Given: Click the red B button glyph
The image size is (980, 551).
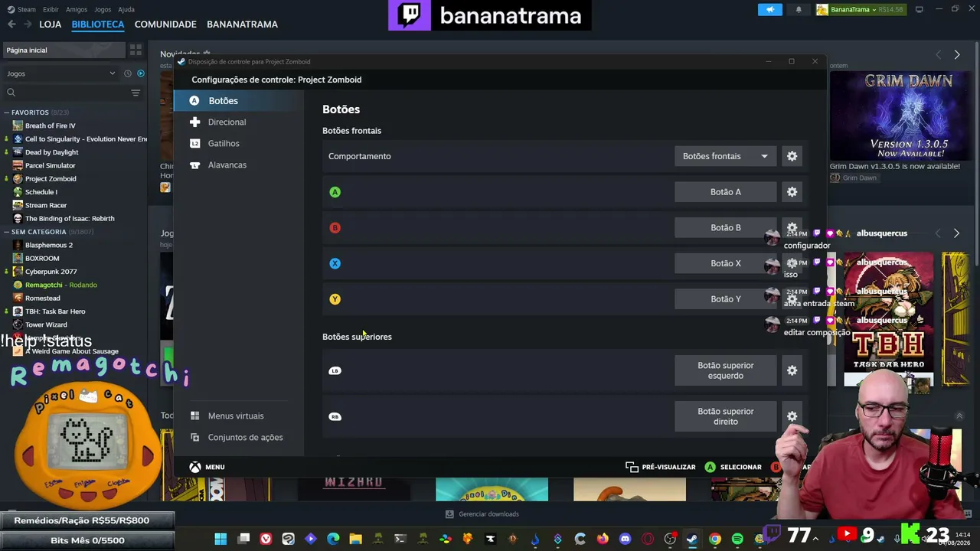Looking at the screenshot, I should click(x=335, y=227).
